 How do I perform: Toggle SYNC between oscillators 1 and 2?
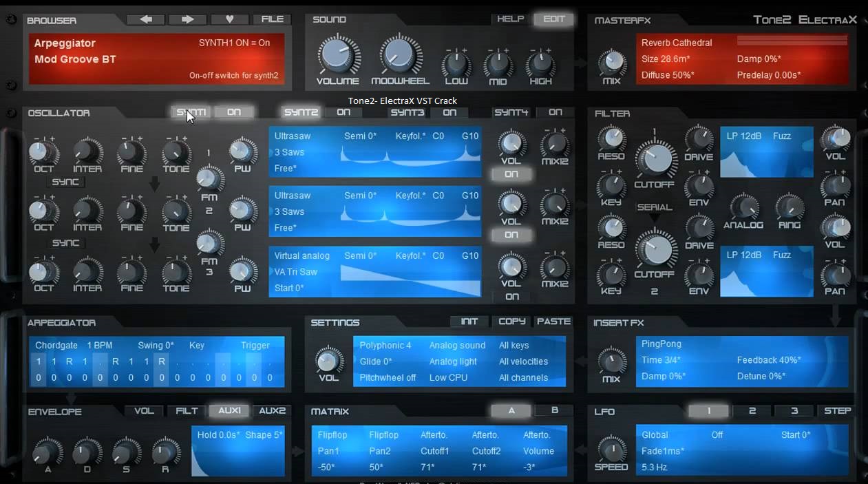pyautogui.click(x=65, y=182)
